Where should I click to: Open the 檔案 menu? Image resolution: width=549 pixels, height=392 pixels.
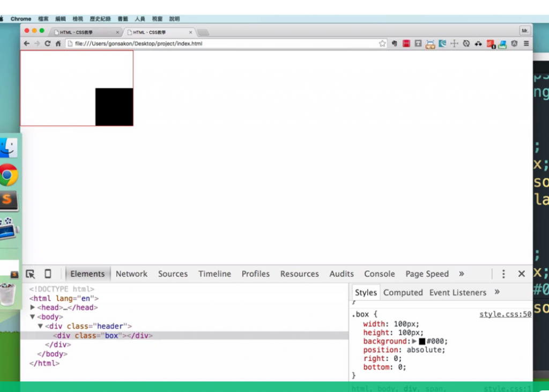pyautogui.click(x=43, y=19)
